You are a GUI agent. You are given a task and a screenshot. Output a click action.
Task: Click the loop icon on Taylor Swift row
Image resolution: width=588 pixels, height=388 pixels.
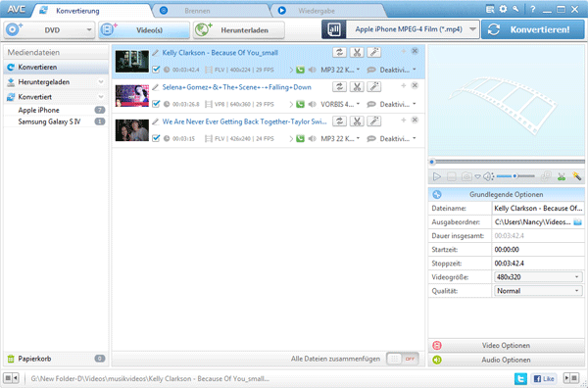tap(339, 121)
